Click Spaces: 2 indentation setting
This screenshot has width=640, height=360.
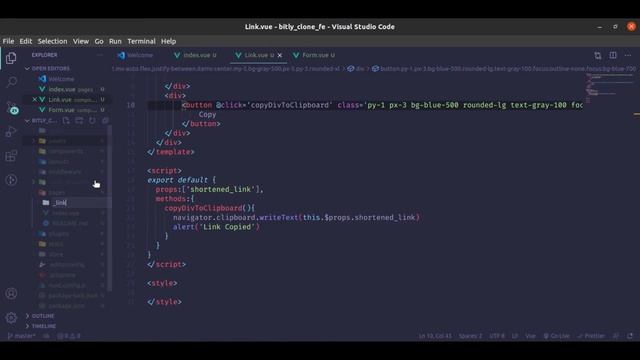470,336
